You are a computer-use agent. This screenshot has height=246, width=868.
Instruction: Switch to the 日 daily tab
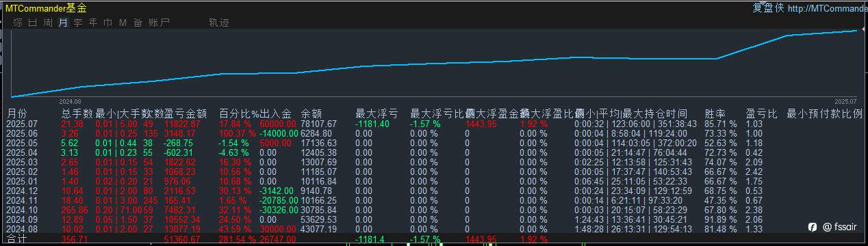pos(34,23)
